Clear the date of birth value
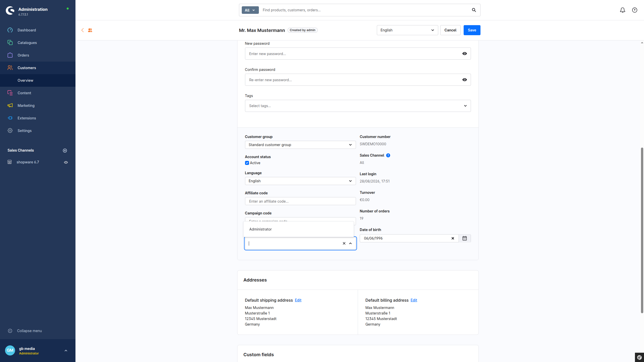Image resolution: width=644 pixels, height=362 pixels. 453,238
